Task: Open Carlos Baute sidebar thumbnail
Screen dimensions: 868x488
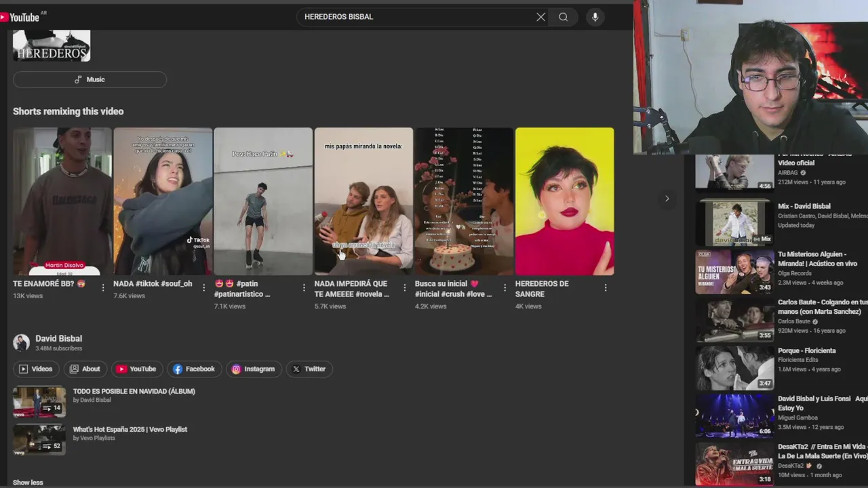Action: pos(734,319)
